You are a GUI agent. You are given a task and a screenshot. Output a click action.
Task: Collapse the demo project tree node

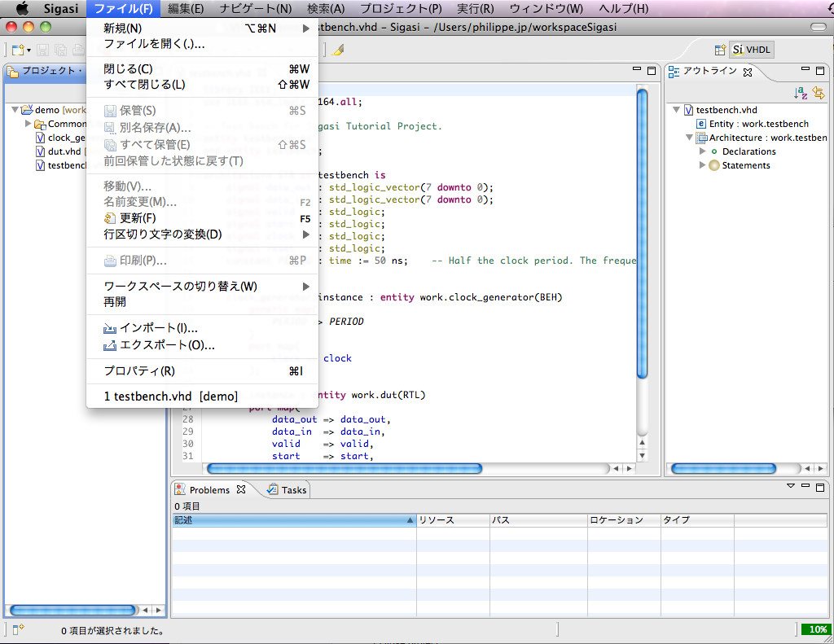[x=15, y=110]
